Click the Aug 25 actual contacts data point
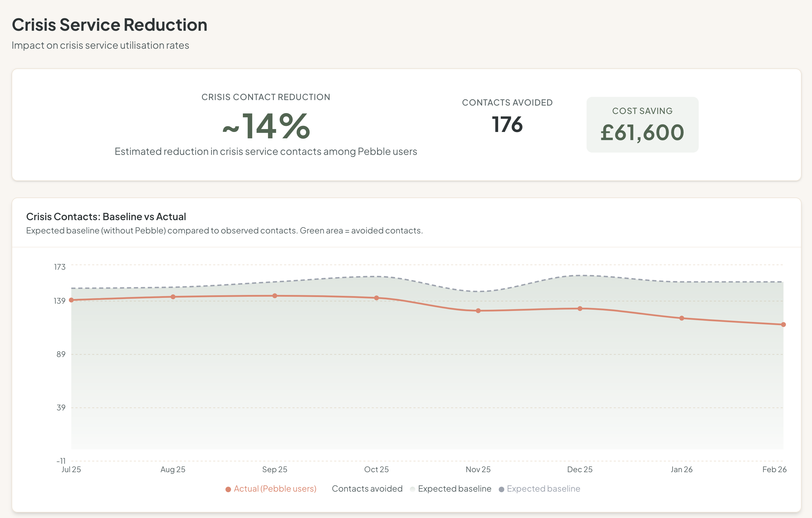 tap(173, 297)
